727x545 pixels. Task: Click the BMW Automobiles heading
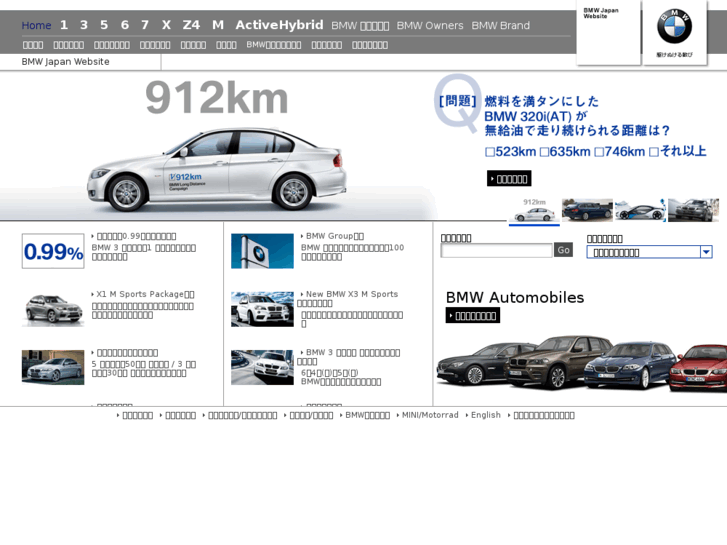point(515,297)
